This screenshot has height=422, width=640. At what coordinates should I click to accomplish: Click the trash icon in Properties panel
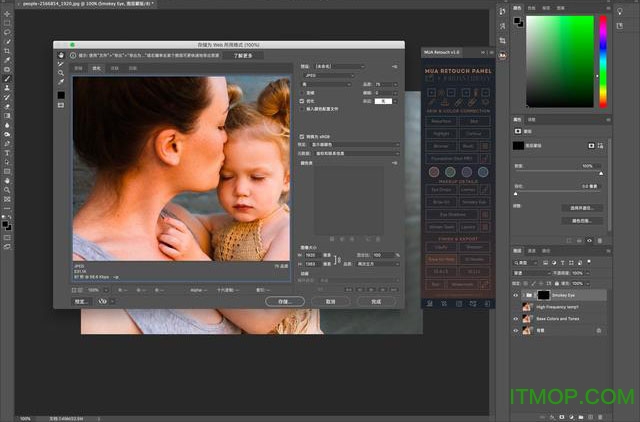pyautogui.click(x=600, y=241)
